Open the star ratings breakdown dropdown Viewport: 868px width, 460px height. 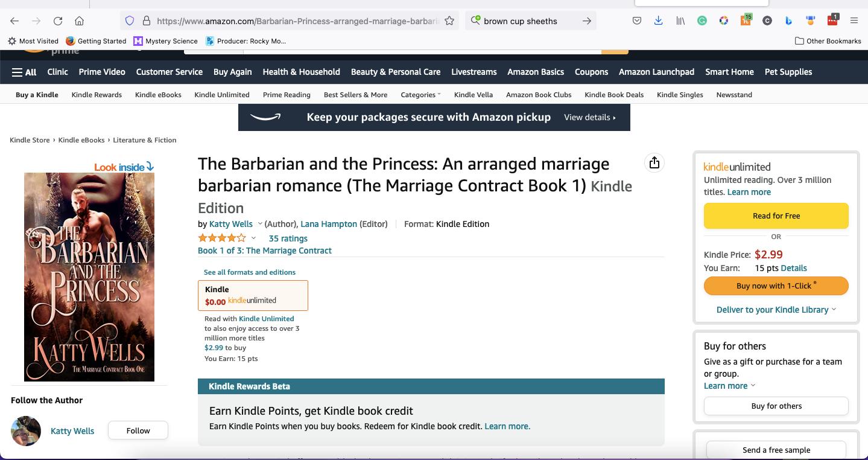pos(253,238)
